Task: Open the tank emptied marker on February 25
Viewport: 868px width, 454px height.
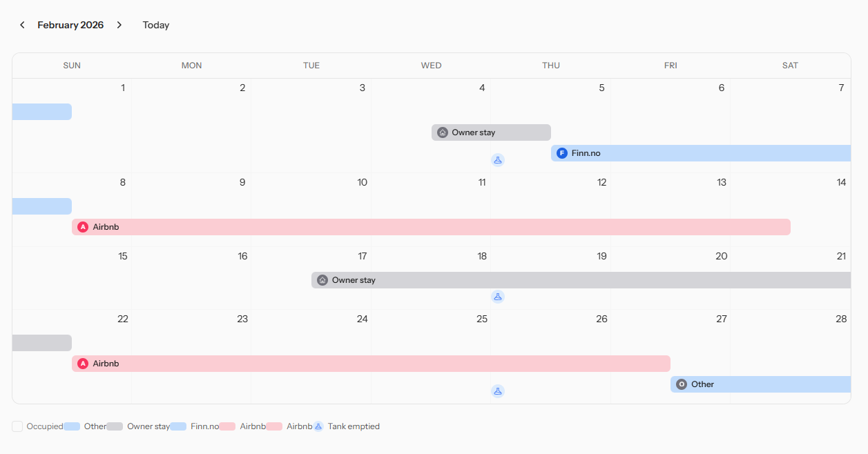Action: pyautogui.click(x=497, y=391)
